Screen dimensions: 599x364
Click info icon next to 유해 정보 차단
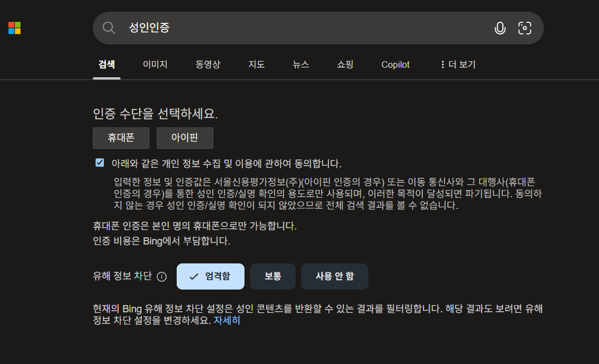[x=162, y=277]
